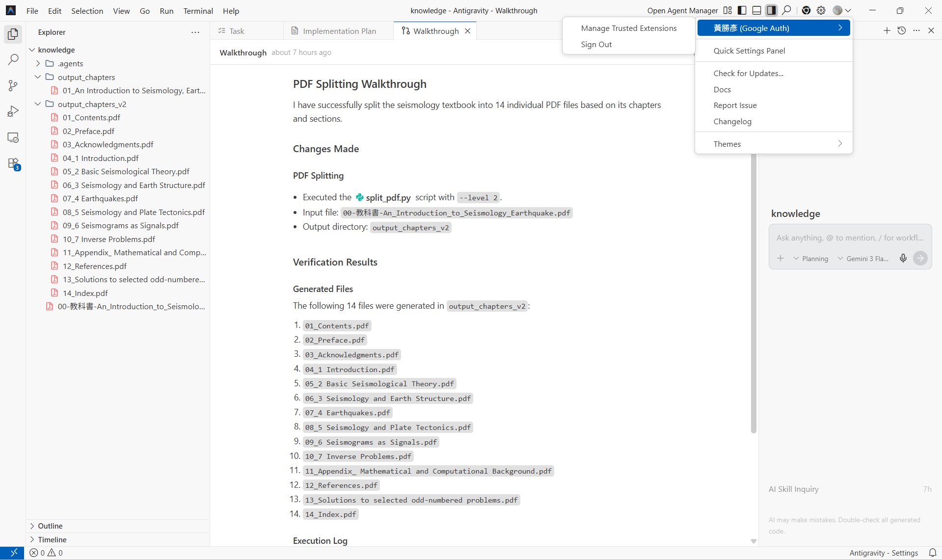Open the Remote Explorer view
Image resolution: width=942 pixels, height=560 pixels.
pos(13,138)
